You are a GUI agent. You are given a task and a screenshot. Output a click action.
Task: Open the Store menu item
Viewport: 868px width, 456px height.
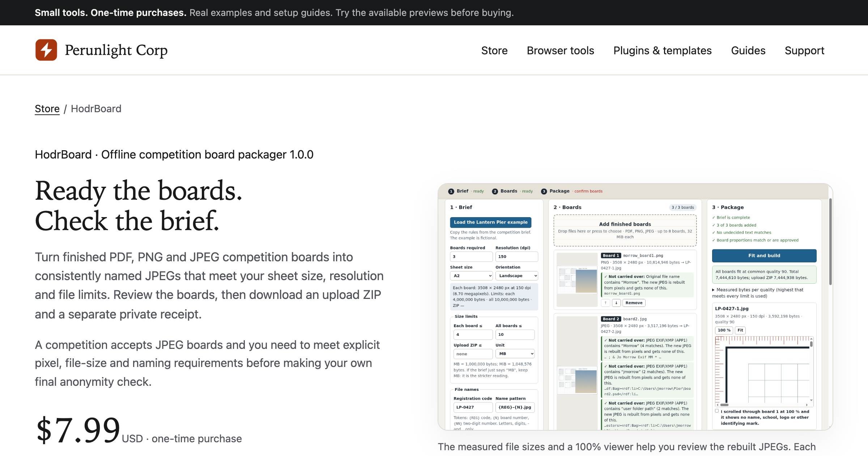click(x=494, y=50)
